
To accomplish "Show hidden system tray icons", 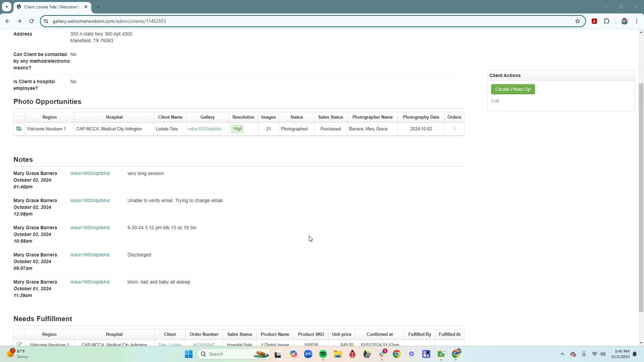I will (x=562, y=354).
